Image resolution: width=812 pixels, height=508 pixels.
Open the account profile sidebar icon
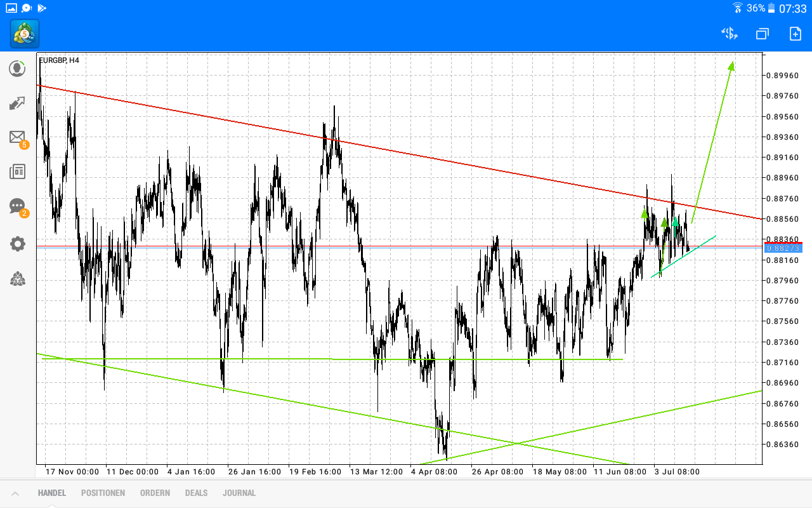17,69
